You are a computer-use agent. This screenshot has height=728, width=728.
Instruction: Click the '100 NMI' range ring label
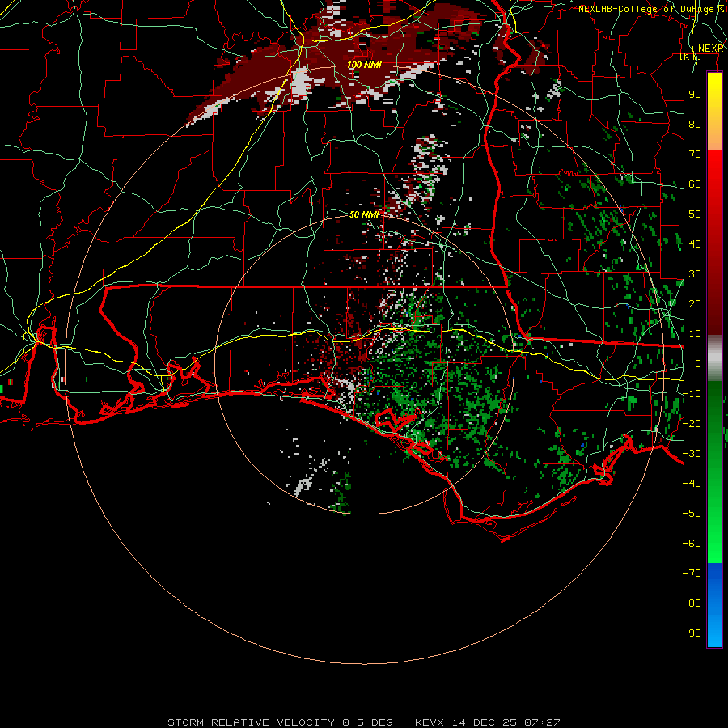point(365,65)
